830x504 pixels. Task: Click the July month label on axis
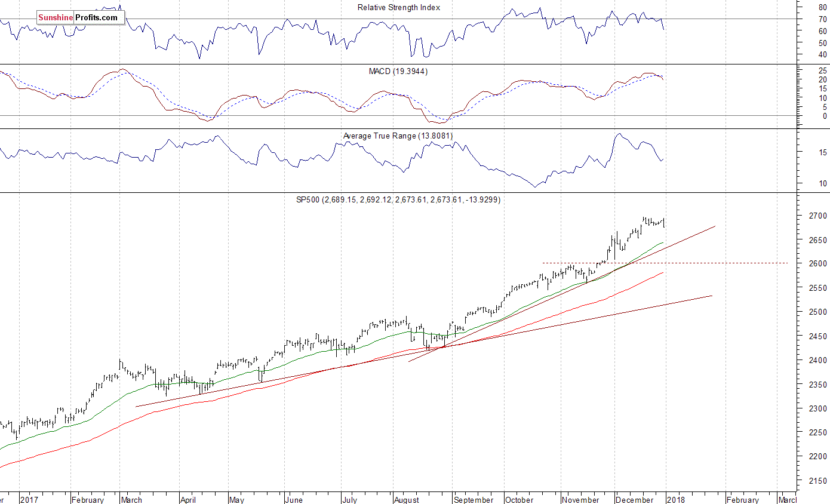pyautogui.click(x=349, y=500)
